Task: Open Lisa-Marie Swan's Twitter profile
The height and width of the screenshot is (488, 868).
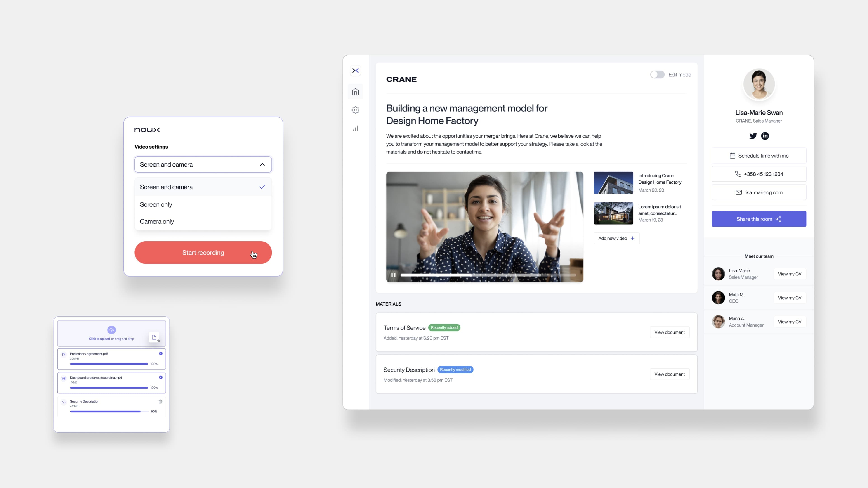Action: point(753,136)
